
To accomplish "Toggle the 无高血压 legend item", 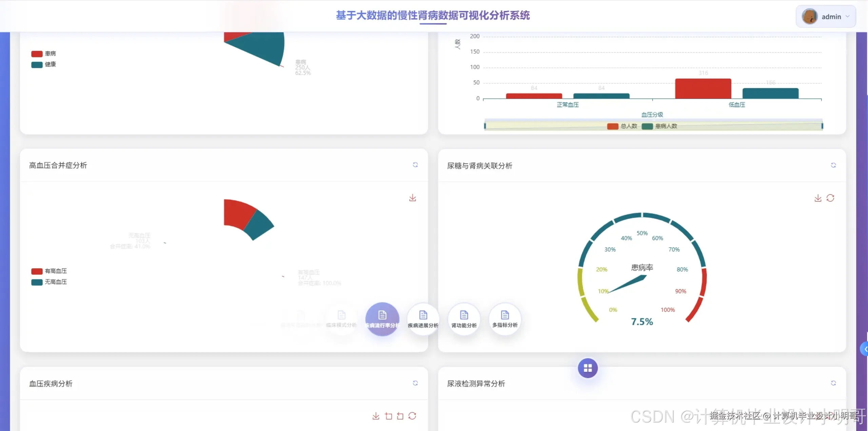I will tap(49, 282).
